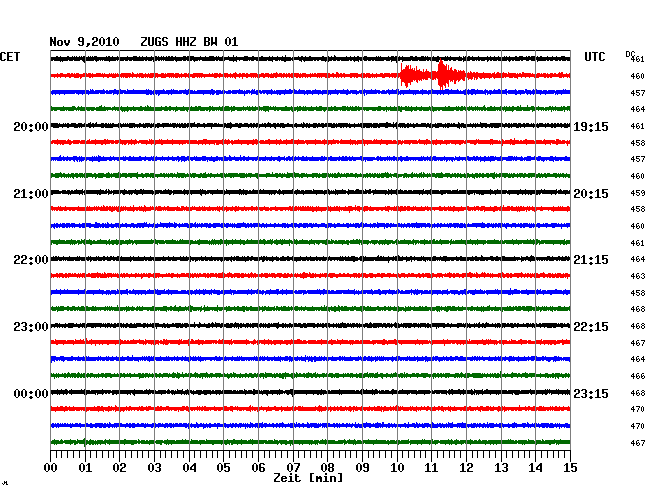
Task: Click the "04" minute axis tick label
Action: pos(189,468)
